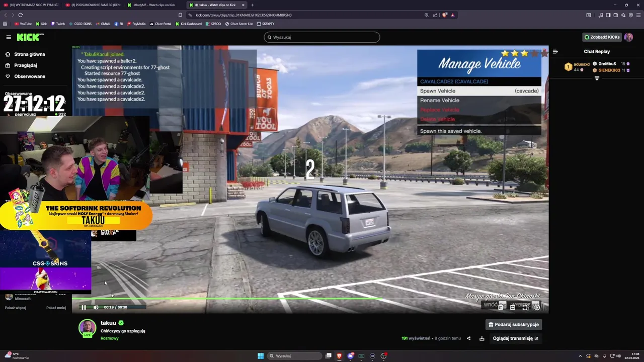This screenshot has width=644, height=362.
Task: Open Kick Dashboard bookmark
Action: [x=189, y=24]
